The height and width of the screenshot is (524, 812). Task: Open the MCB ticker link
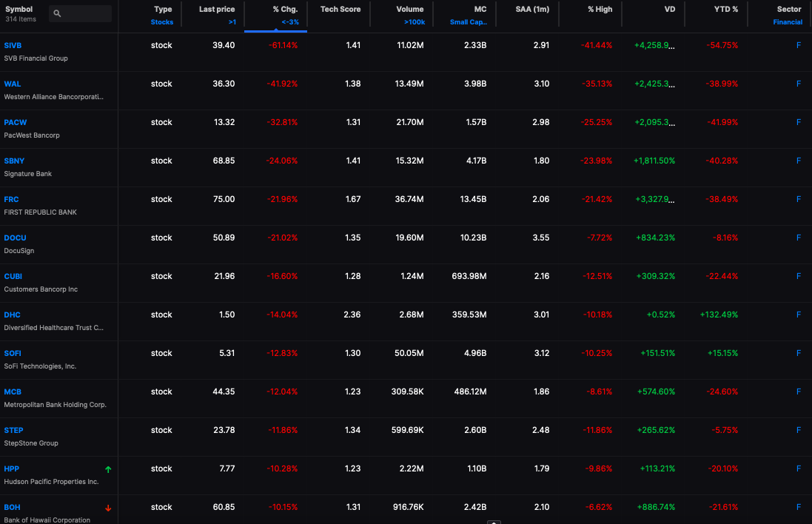pos(13,392)
